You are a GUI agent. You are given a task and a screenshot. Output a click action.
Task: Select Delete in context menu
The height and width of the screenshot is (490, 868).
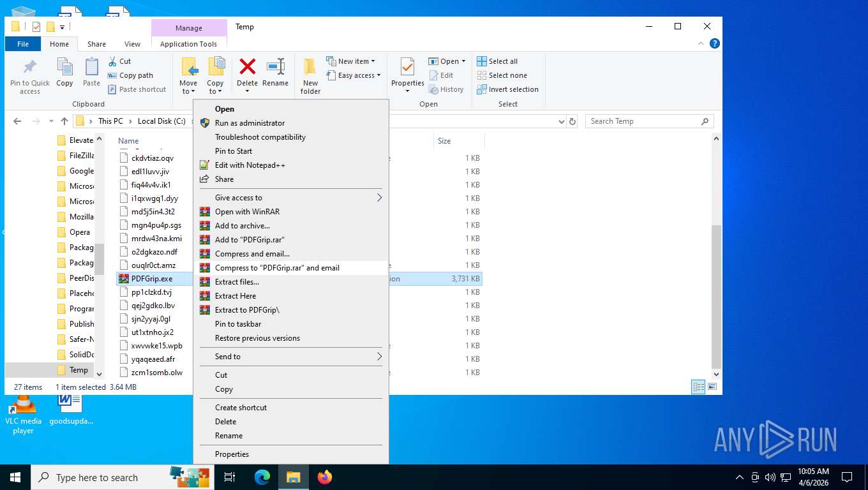point(291,422)
